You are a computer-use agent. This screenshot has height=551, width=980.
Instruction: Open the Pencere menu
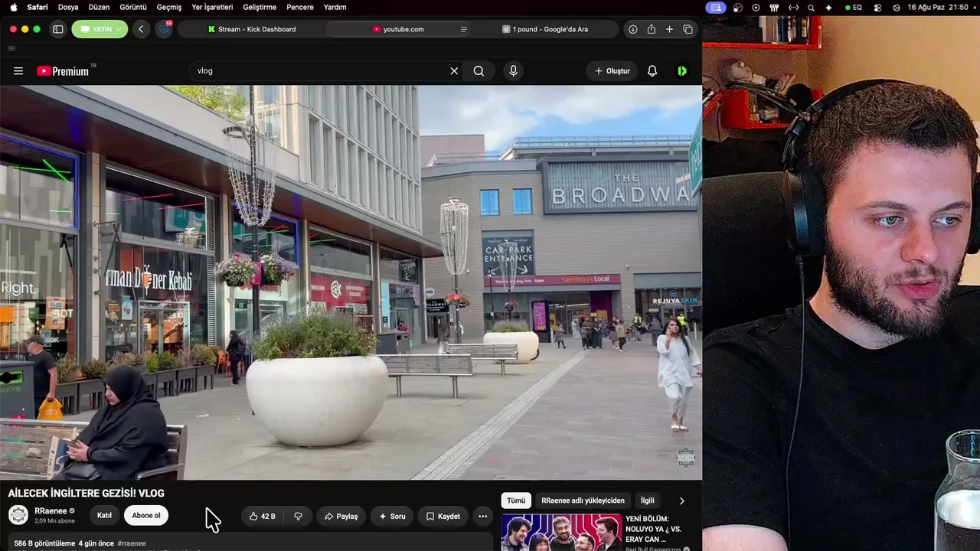click(300, 7)
